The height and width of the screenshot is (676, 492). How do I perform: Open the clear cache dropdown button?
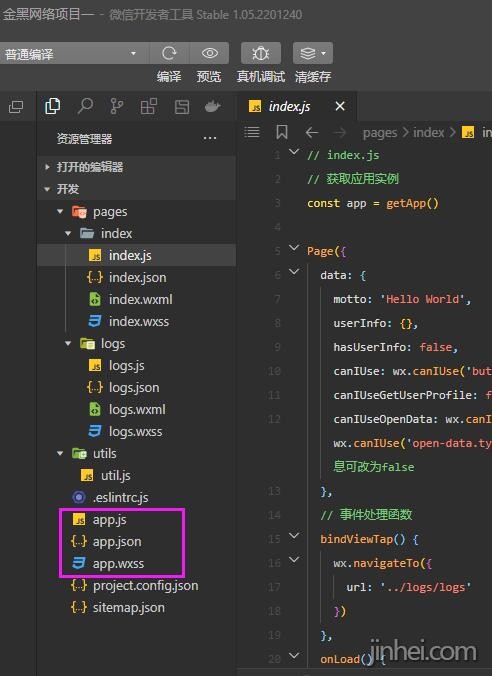pos(313,53)
